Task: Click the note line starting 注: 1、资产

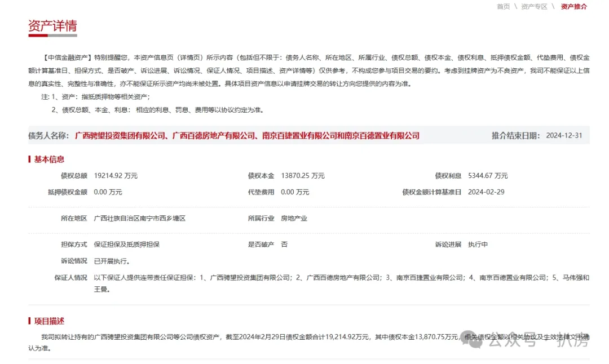Action: [x=95, y=96]
